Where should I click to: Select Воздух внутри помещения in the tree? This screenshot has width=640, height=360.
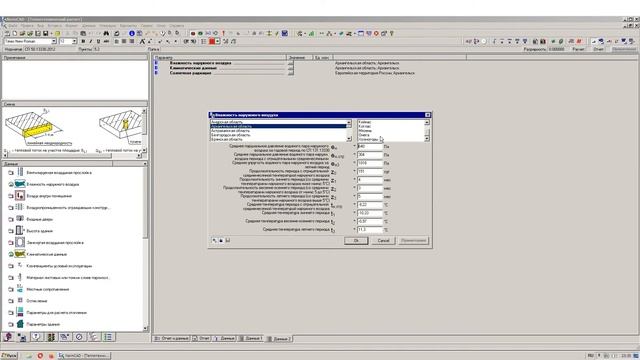pyautogui.click(x=49, y=196)
